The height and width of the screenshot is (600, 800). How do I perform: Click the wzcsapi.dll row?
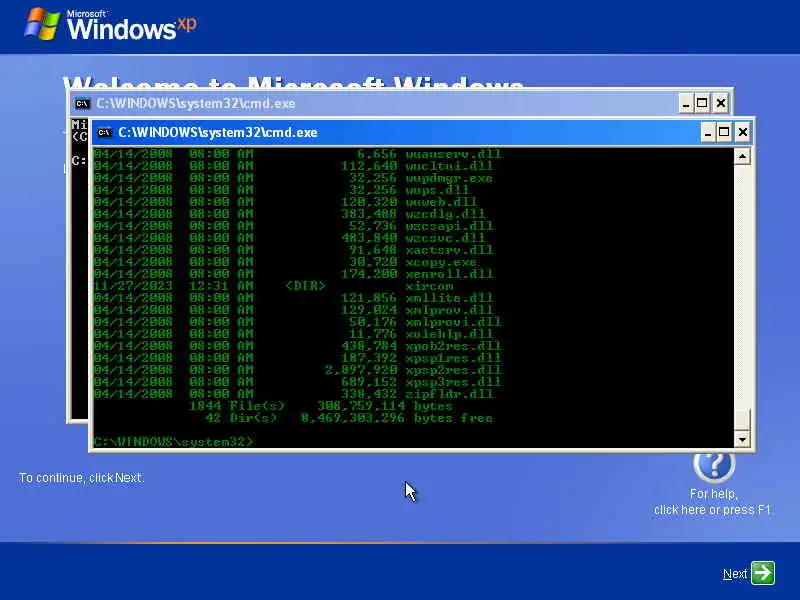click(x=293, y=226)
